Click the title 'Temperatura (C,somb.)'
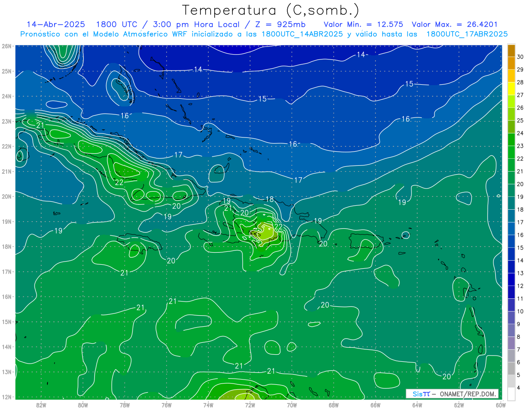This screenshot has height=411, width=532. [271, 10]
